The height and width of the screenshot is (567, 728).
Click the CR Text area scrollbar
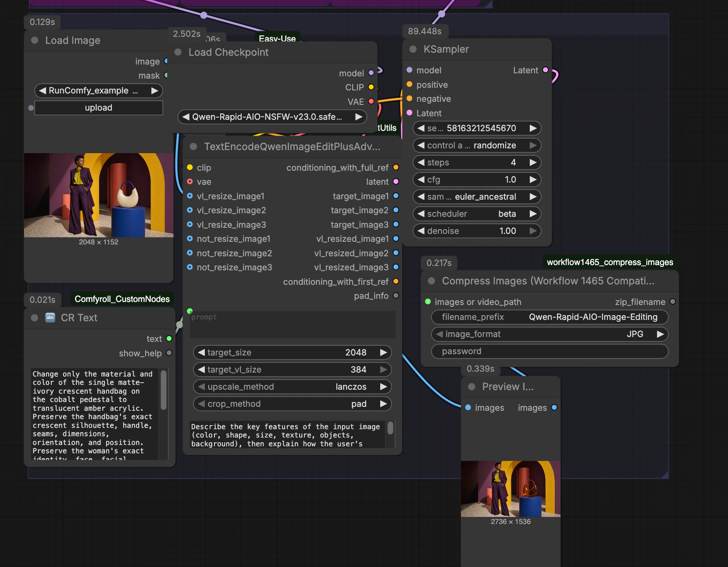(164, 390)
